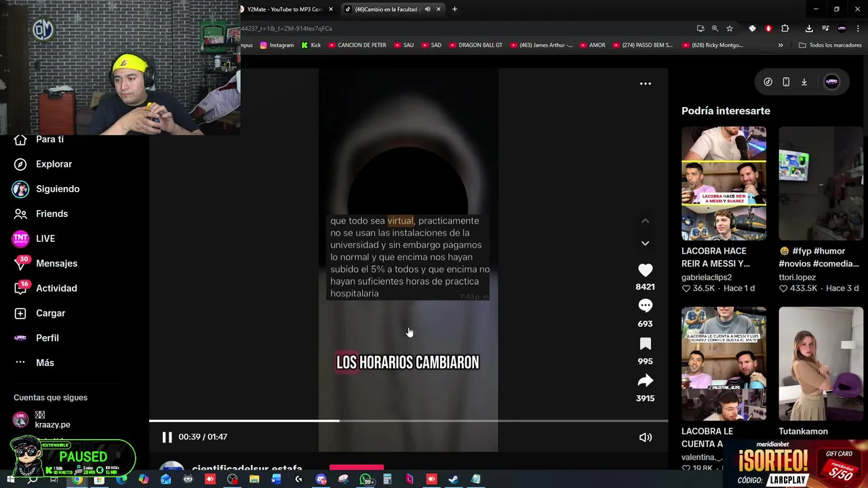868x488 pixels.
Task: Go to the previous video with the up chevron
Action: point(645,221)
